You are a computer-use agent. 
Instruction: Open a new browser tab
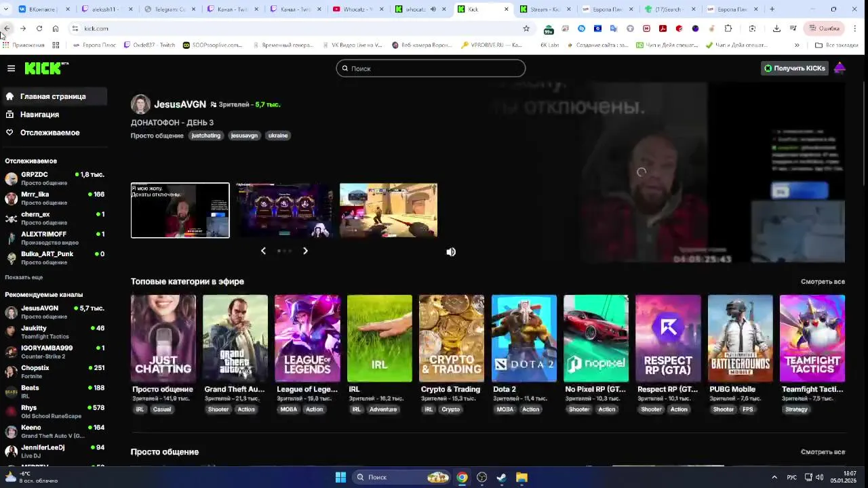772,9
